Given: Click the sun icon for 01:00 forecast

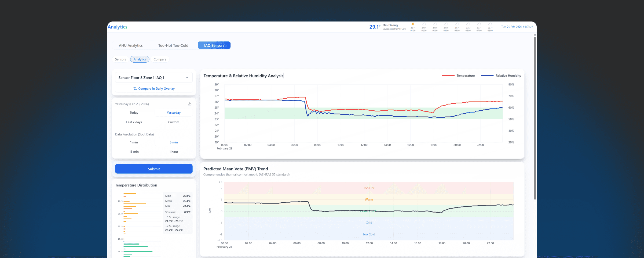Looking at the screenshot, I should 413,24.
